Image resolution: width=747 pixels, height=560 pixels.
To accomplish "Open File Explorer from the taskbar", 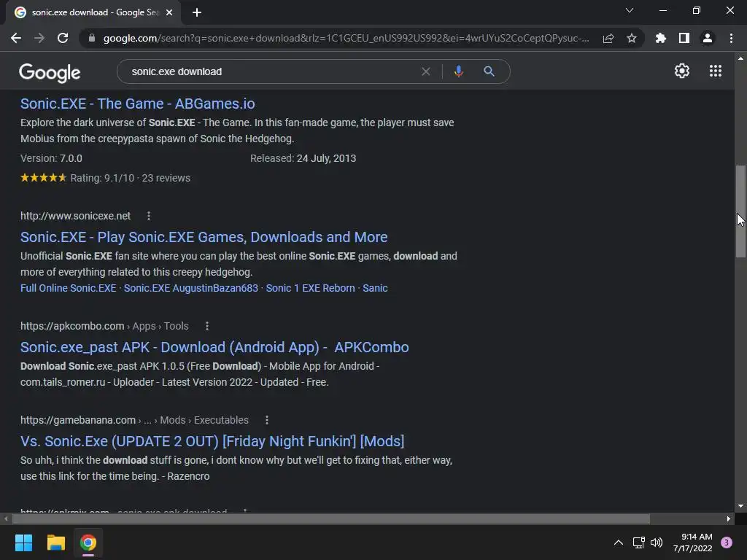I will 55,542.
